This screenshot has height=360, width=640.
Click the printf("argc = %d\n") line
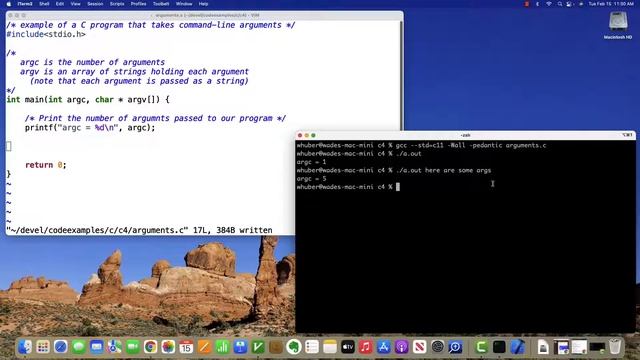[x=90, y=128]
